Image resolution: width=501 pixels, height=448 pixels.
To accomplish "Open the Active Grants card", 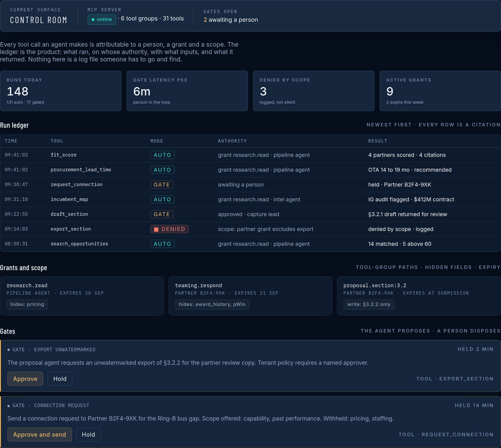I will click(x=440, y=91).
